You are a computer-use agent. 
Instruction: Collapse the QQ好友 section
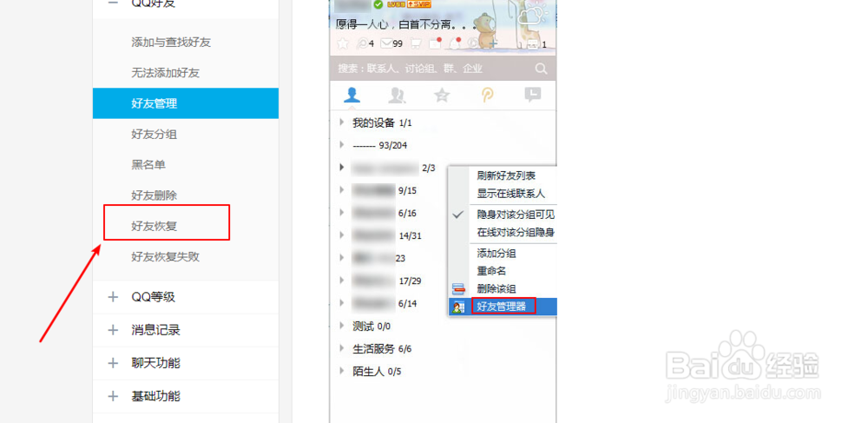[x=114, y=3]
